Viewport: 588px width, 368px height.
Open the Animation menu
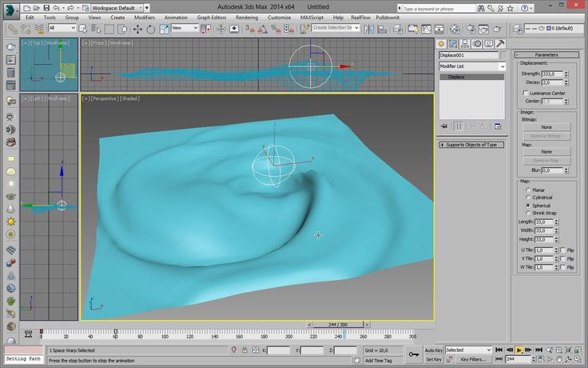[176, 18]
